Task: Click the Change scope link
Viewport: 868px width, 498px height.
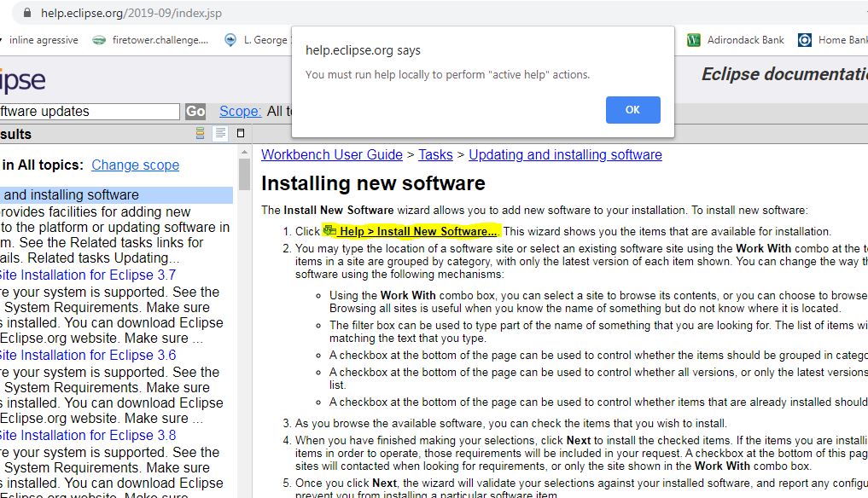Action: pos(135,165)
